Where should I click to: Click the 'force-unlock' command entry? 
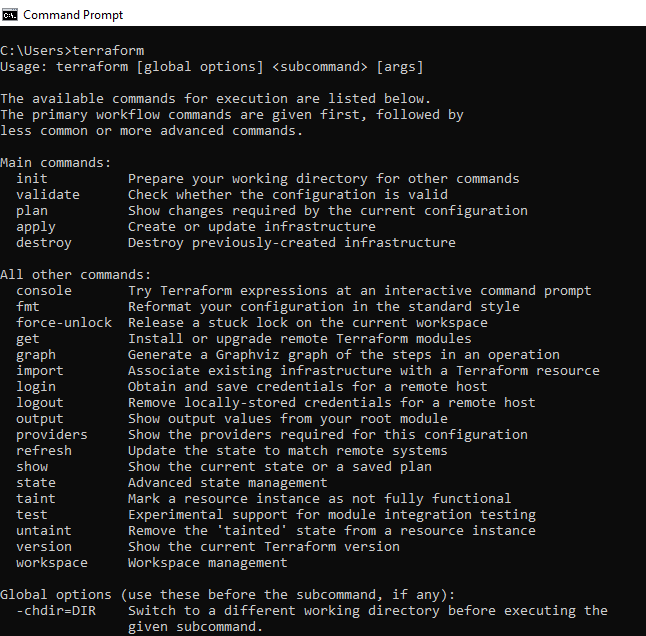(64, 323)
